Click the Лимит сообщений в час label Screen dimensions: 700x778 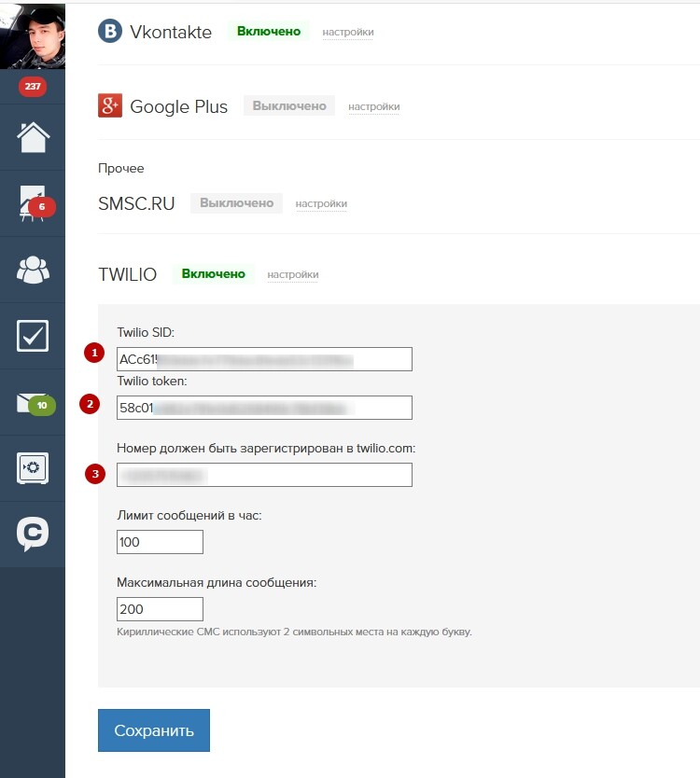click(189, 516)
